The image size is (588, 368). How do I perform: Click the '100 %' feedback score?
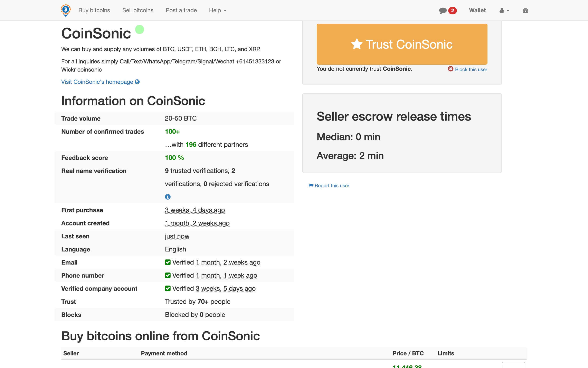(x=174, y=158)
